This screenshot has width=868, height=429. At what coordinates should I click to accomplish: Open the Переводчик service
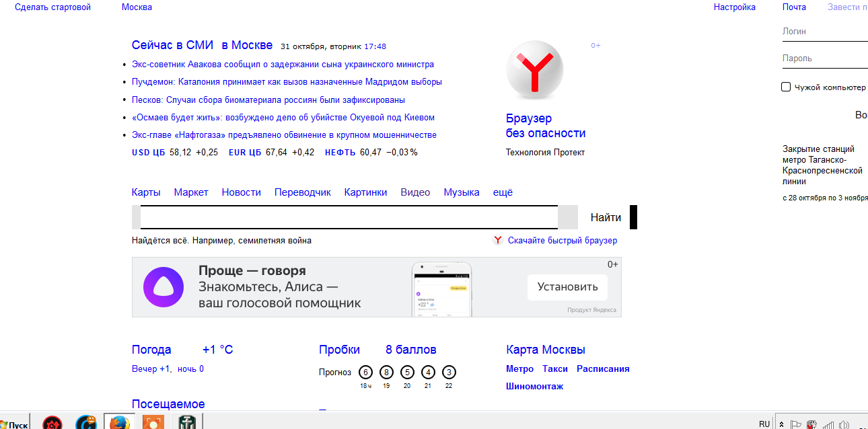[303, 192]
